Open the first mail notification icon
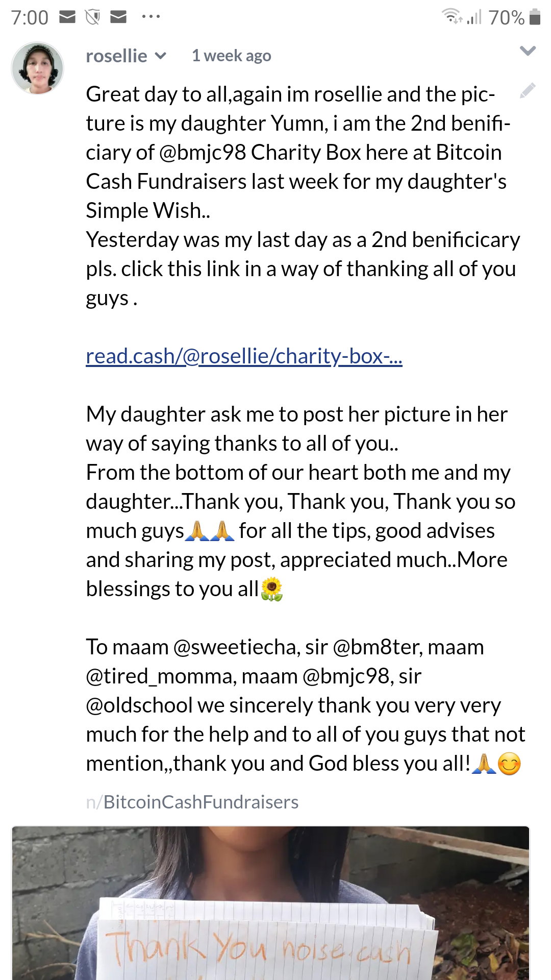551x980 pixels. 67,17
